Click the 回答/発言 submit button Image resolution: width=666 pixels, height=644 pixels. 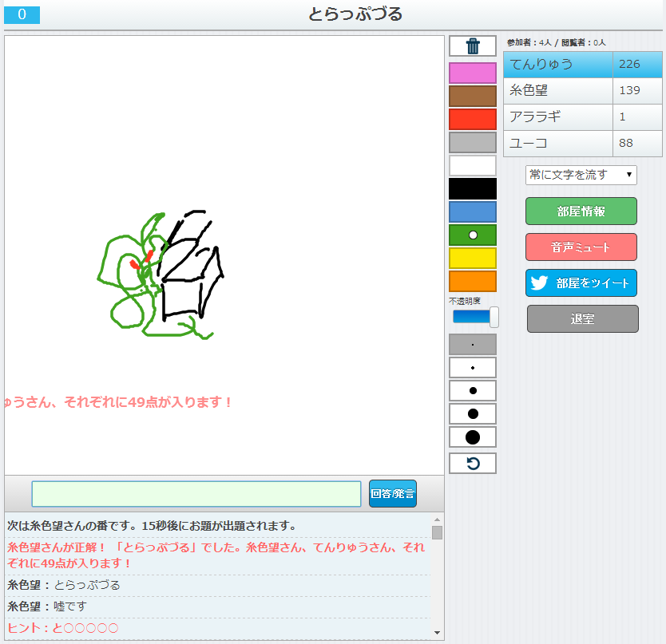pos(392,494)
